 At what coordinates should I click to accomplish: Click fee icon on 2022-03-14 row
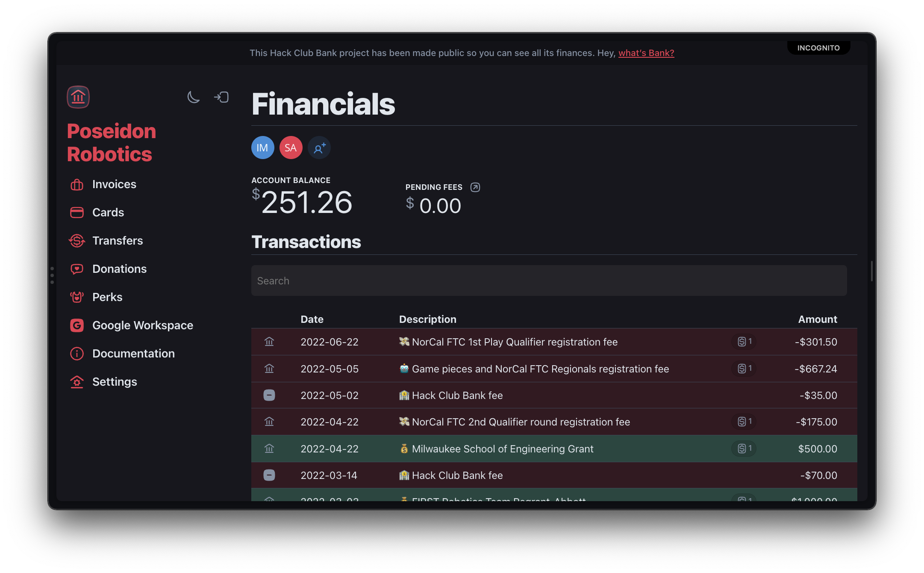coord(269,475)
